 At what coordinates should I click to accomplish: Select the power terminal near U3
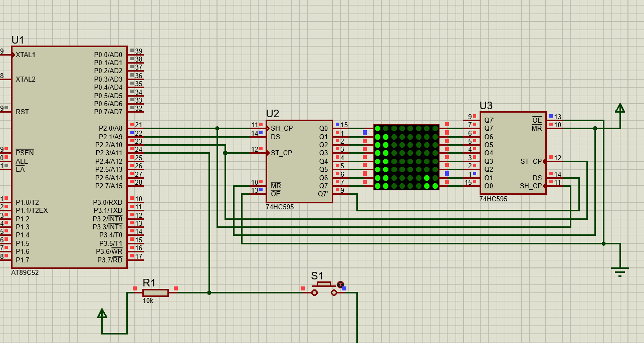tap(620, 109)
